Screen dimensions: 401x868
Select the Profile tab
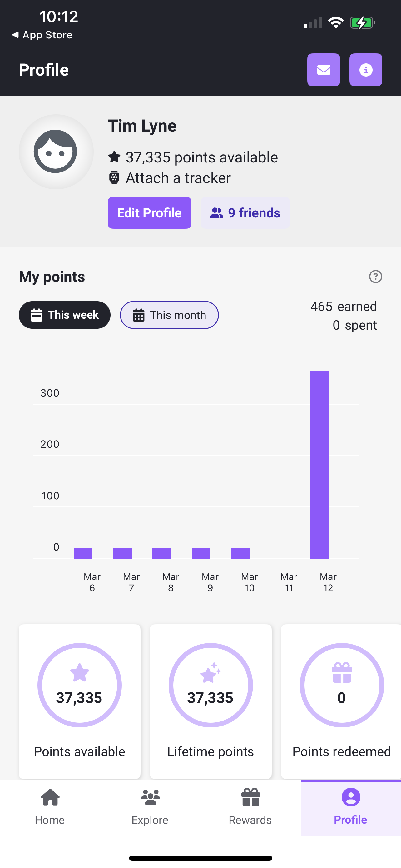(x=350, y=807)
